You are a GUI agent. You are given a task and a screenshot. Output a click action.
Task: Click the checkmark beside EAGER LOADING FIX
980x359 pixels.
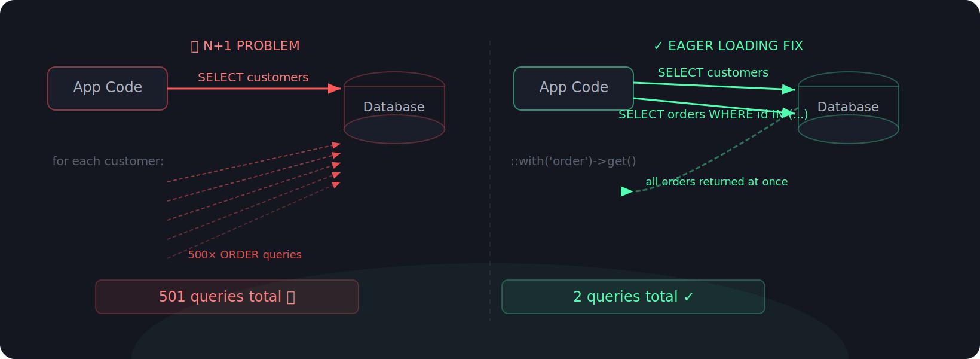click(x=658, y=46)
